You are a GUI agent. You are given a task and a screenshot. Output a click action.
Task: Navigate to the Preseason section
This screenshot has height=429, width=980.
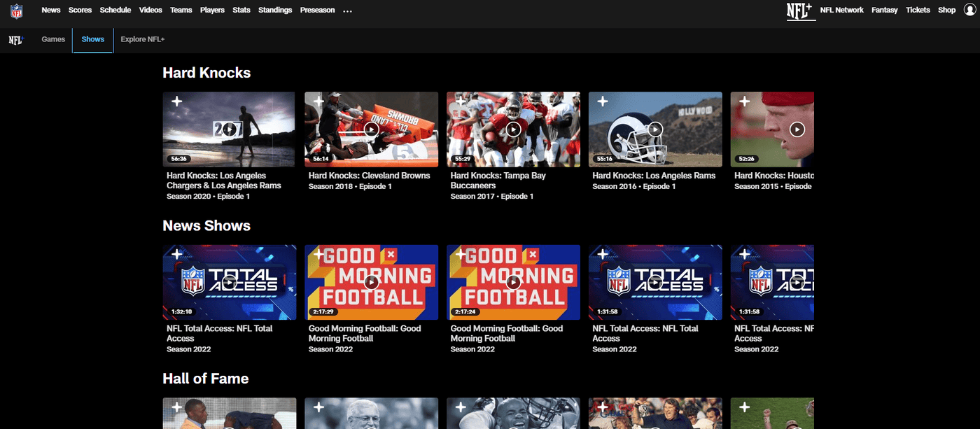(x=317, y=10)
